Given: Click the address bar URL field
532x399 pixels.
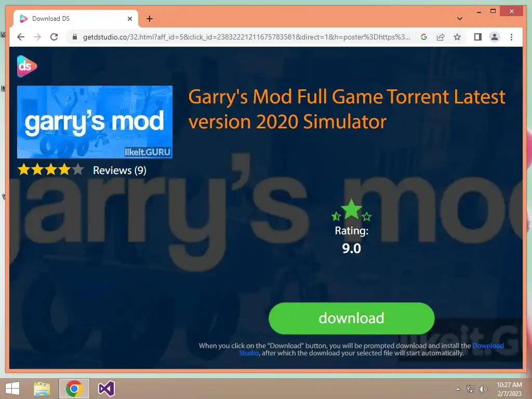Looking at the screenshot, I should pyautogui.click(x=246, y=37).
